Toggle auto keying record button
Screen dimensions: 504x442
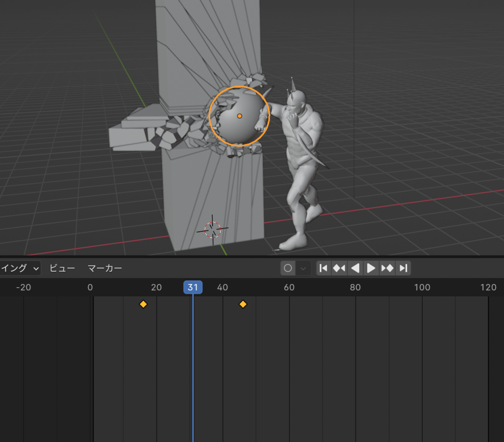click(288, 268)
